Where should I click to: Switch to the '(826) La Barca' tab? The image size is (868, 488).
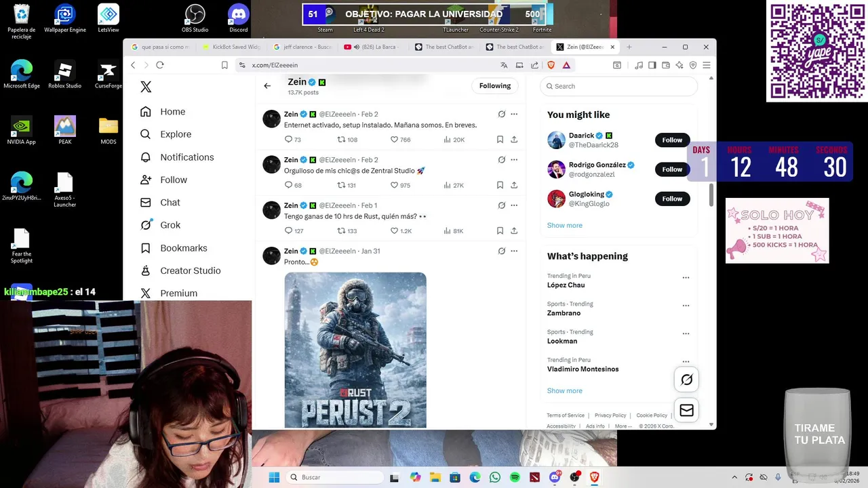point(372,47)
